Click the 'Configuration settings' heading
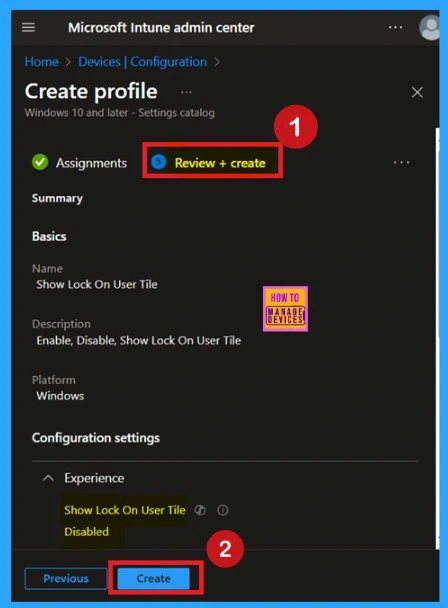 click(x=96, y=438)
